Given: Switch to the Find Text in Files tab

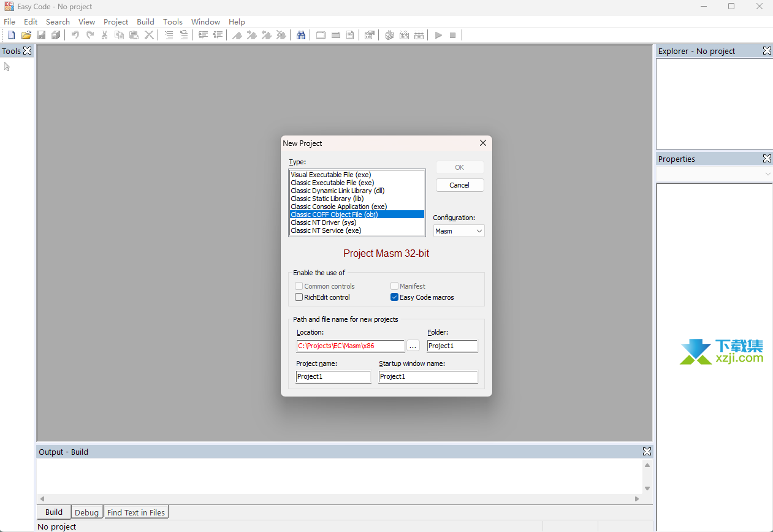Looking at the screenshot, I should pyautogui.click(x=136, y=512).
